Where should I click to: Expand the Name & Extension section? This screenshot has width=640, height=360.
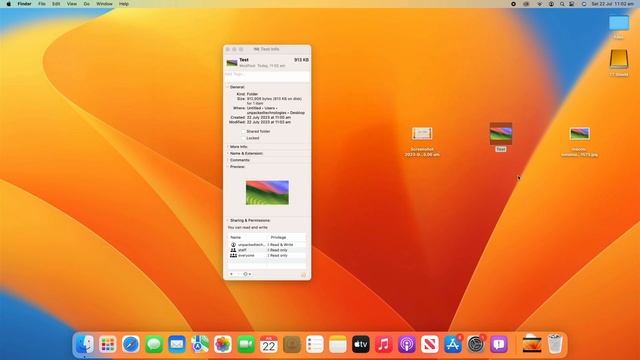tap(228, 153)
